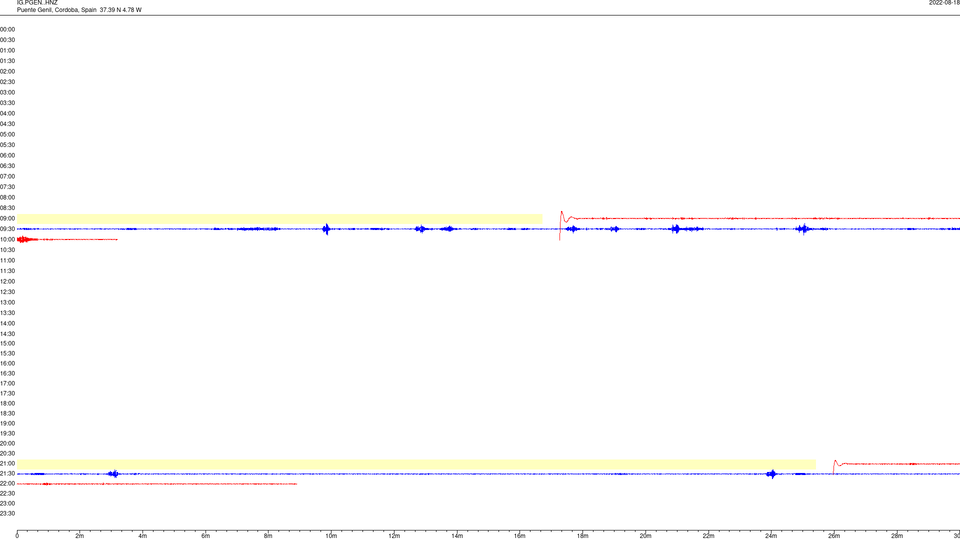Screen dimensions: 960x540
Task: Click the 13:00 time row label
Action: pyautogui.click(x=7, y=302)
